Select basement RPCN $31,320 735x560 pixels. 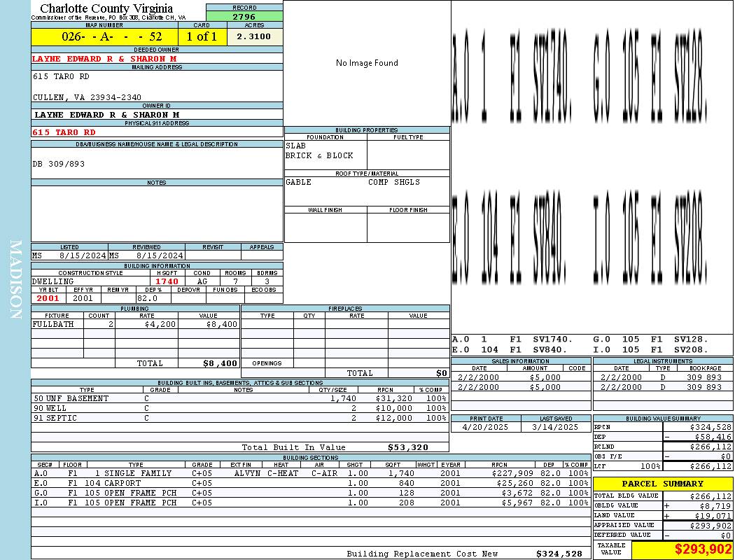coord(393,398)
